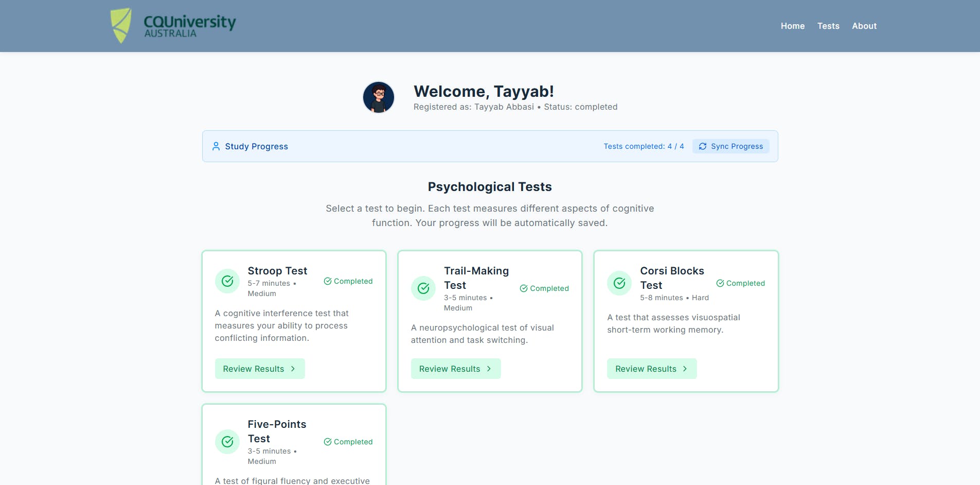
Task: Open the Home navigation link
Action: 793,26
